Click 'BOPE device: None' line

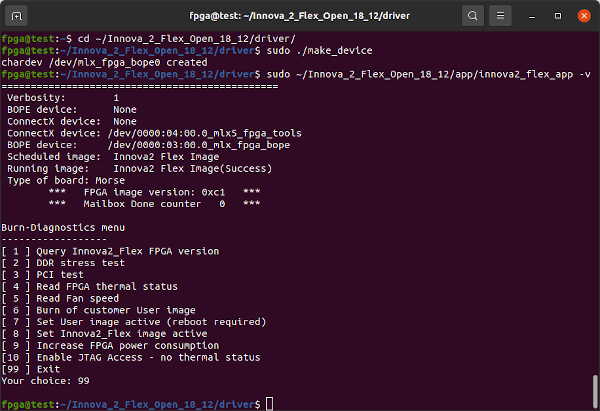click(72, 109)
